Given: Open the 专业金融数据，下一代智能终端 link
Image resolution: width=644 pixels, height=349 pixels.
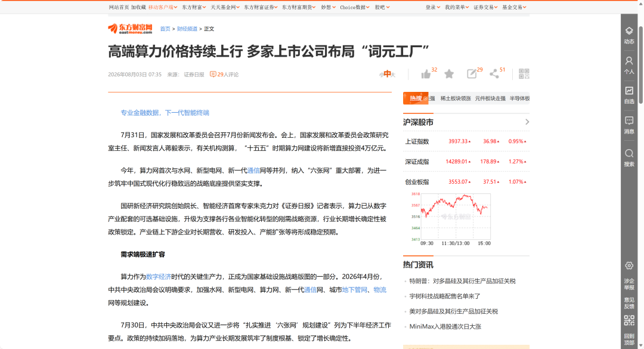Looking at the screenshot, I should pos(165,113).
